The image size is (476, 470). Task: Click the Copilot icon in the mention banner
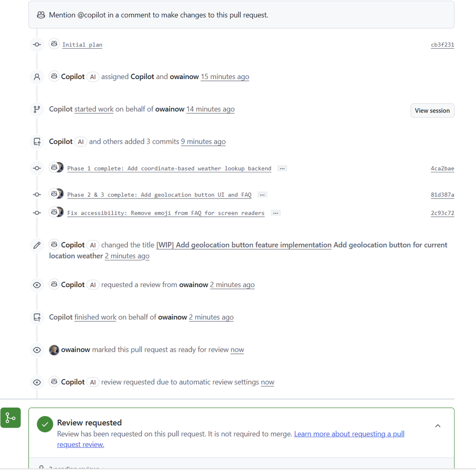41,15
